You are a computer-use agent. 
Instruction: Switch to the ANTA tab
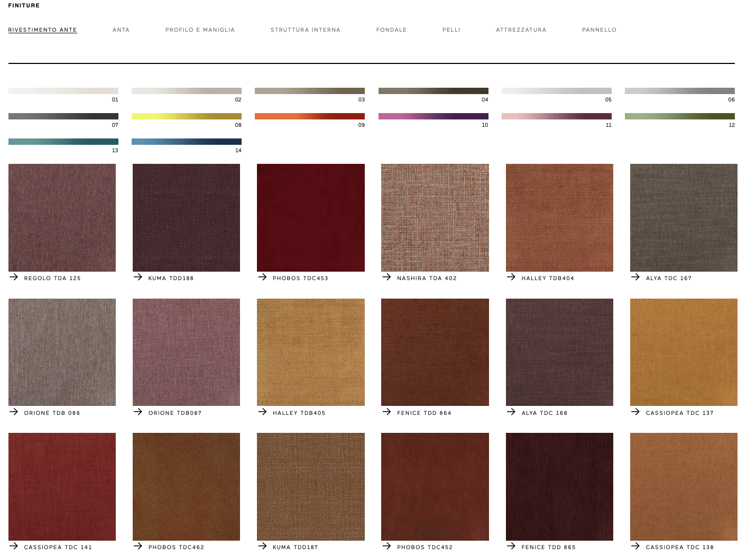pyautogui.click(x=121, y=30)
